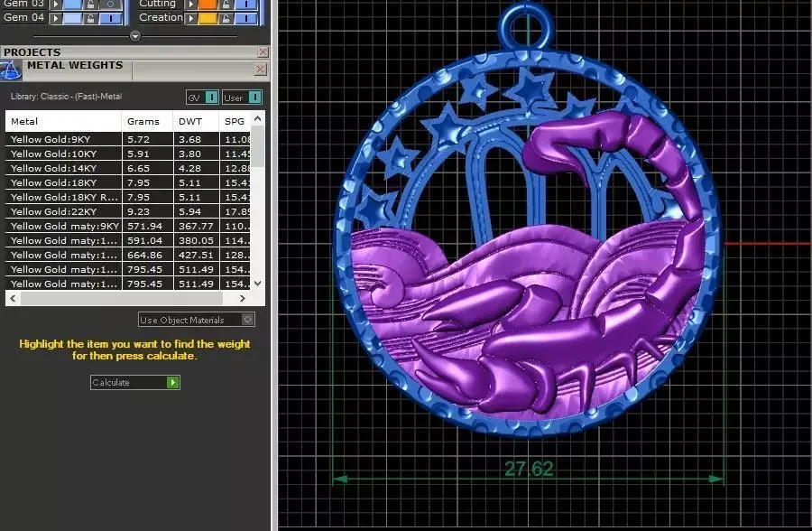
Task: Click the table vertical scrollbar thumb
Action: coord(258,146)
